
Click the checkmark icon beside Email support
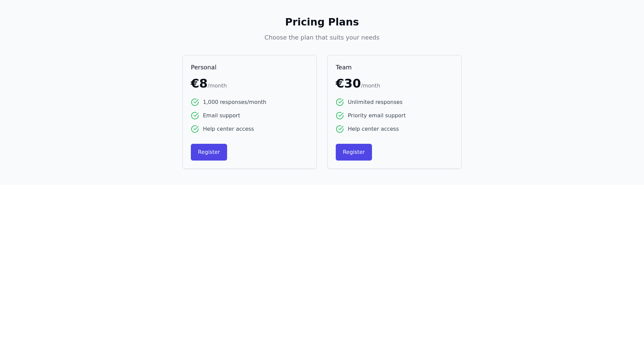pyautogui.click(x=195, y=116)
